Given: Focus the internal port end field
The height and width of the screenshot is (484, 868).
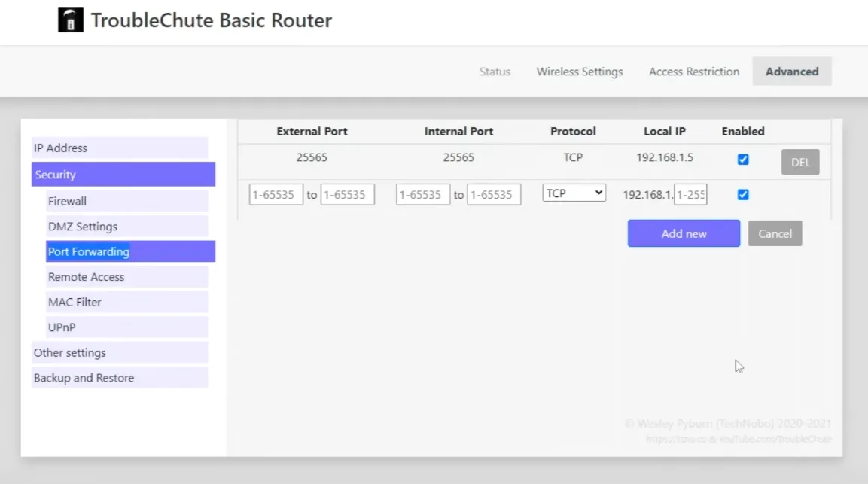Looking at the screenshot, I should point(494,195).
